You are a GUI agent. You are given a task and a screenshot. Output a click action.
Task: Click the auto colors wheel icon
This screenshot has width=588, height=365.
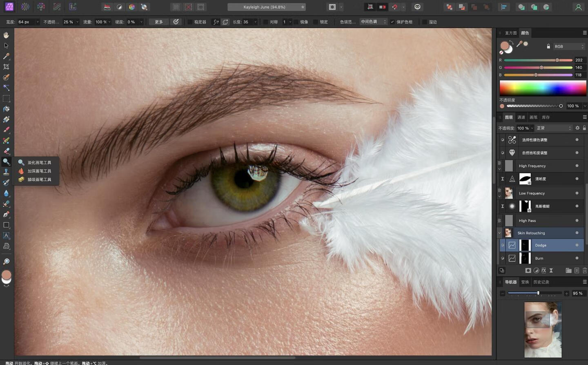[x=131, y=7]
